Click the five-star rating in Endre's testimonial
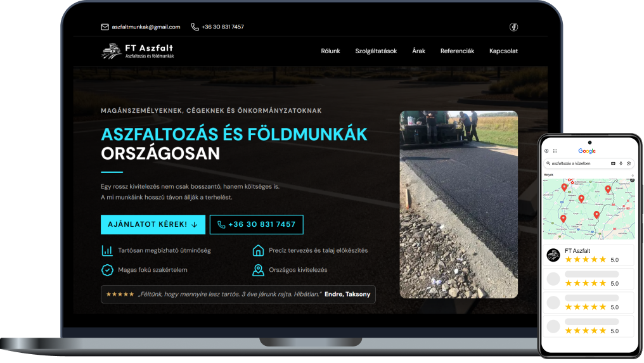Viewport: 644px width, 363px height. tap(120, 294)
